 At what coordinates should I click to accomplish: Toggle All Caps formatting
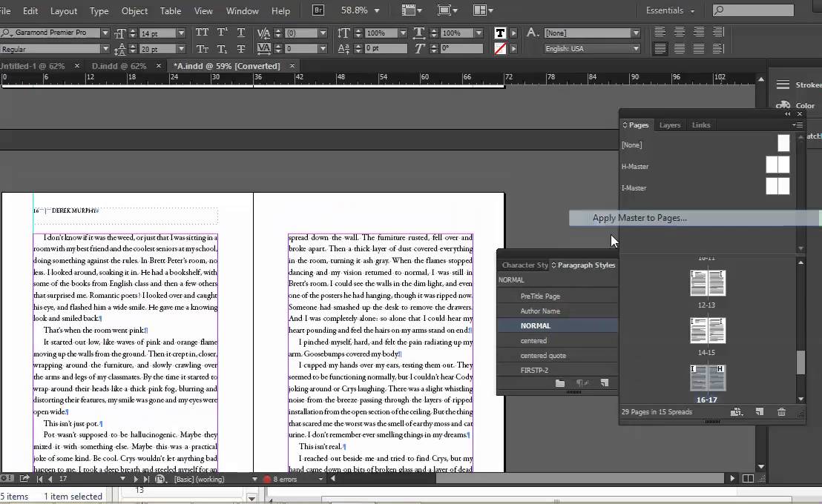click(203, 33)
